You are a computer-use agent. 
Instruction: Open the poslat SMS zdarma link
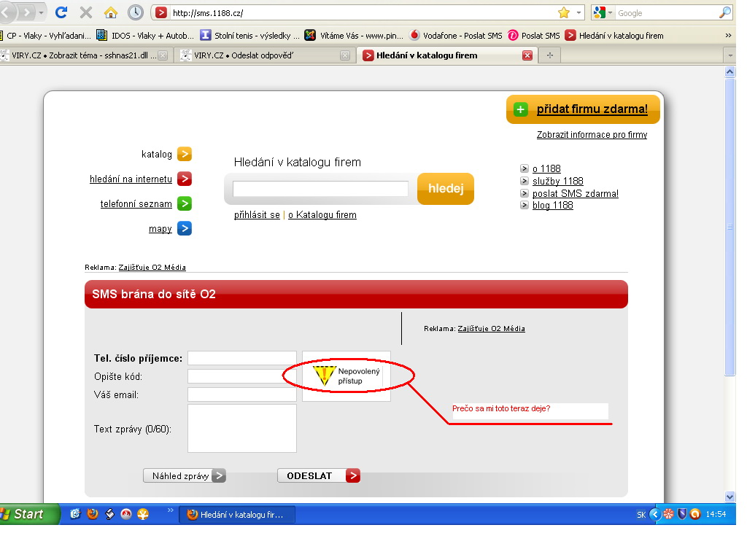coord(575,193)
